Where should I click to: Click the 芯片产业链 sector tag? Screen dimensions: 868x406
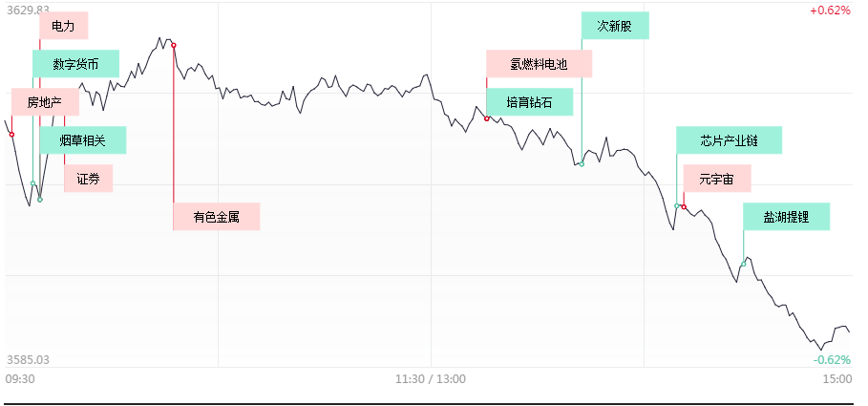729,140
